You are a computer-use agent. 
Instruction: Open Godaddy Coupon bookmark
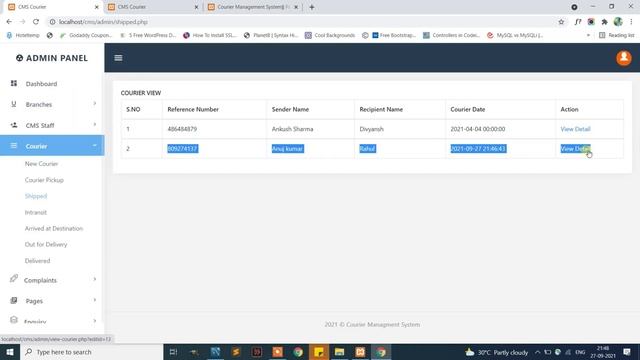[86, 35]
